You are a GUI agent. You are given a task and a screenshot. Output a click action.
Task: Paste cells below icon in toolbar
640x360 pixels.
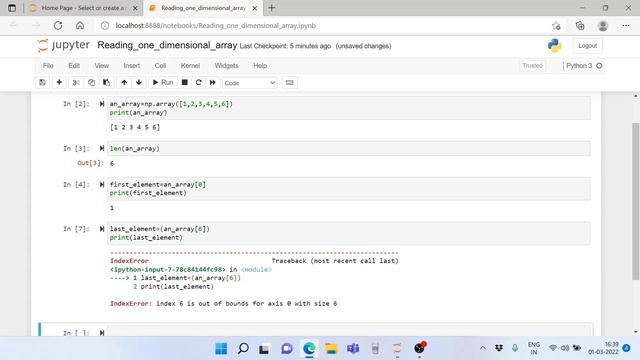[106, 82]
